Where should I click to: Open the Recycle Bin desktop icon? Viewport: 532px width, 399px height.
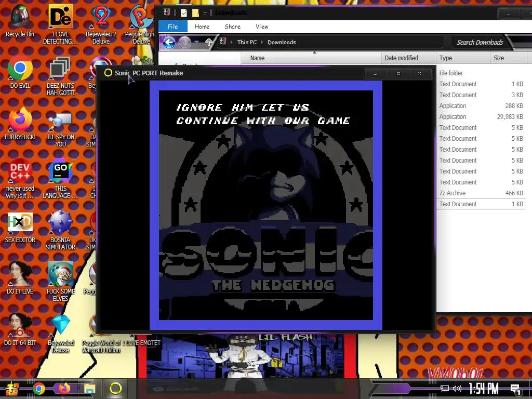(20, 20)
